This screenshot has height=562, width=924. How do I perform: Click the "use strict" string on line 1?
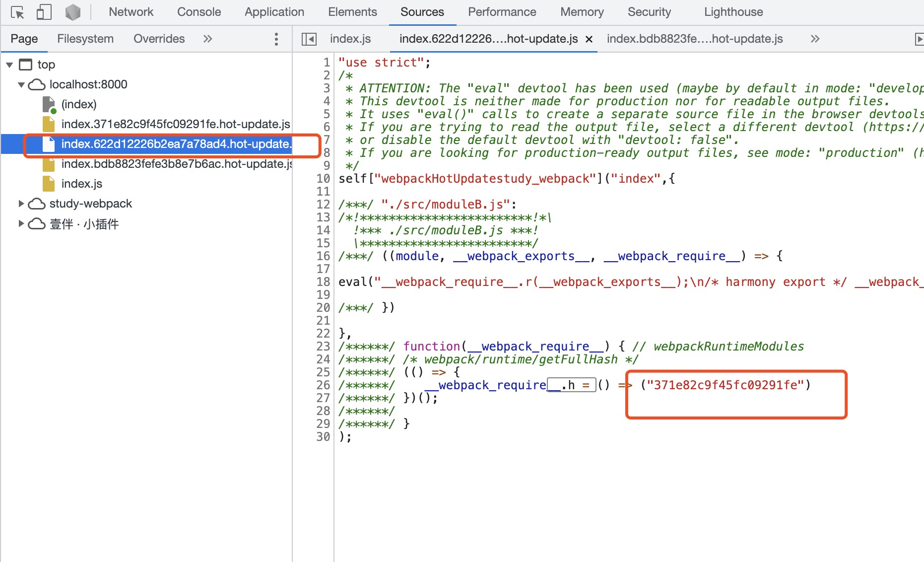pos(381,63)
